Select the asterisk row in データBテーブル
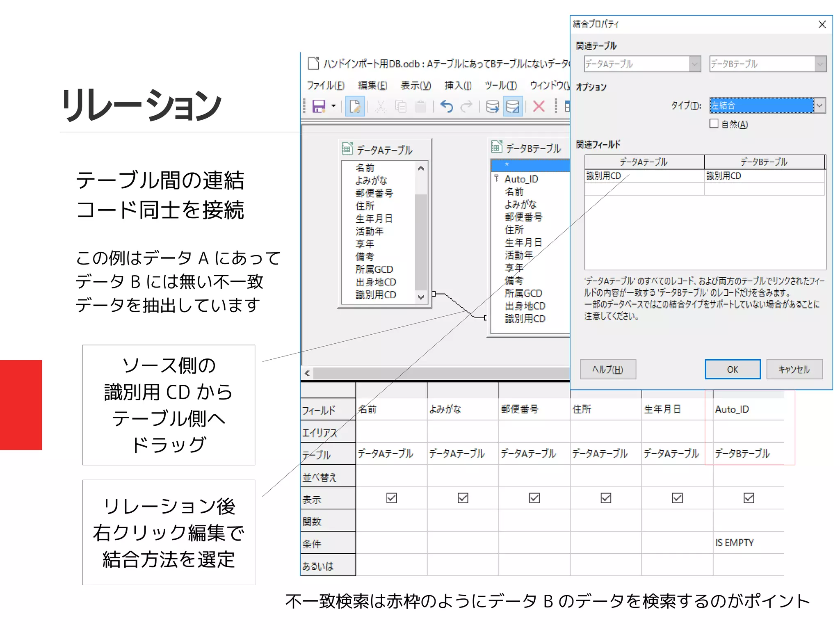 [x=530, y=165]
